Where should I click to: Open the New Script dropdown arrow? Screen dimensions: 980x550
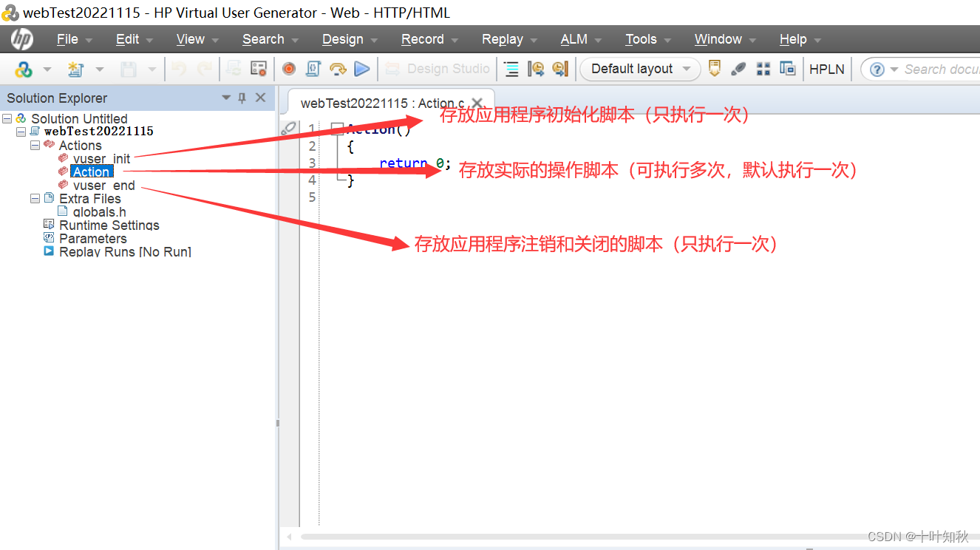tap(99, 69)
